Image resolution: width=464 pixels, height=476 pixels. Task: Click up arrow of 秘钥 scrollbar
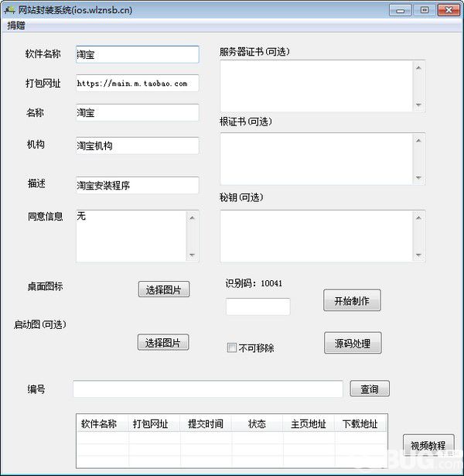(419, 217)
